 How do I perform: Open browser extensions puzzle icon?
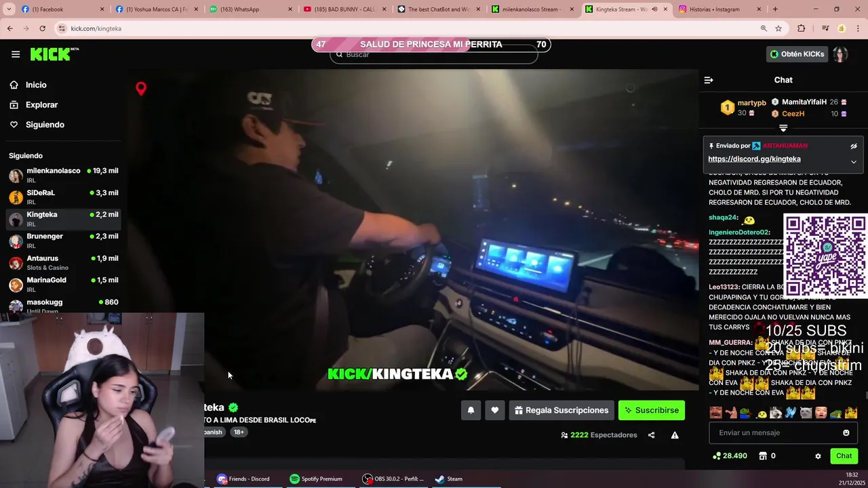tap(802, 28)
